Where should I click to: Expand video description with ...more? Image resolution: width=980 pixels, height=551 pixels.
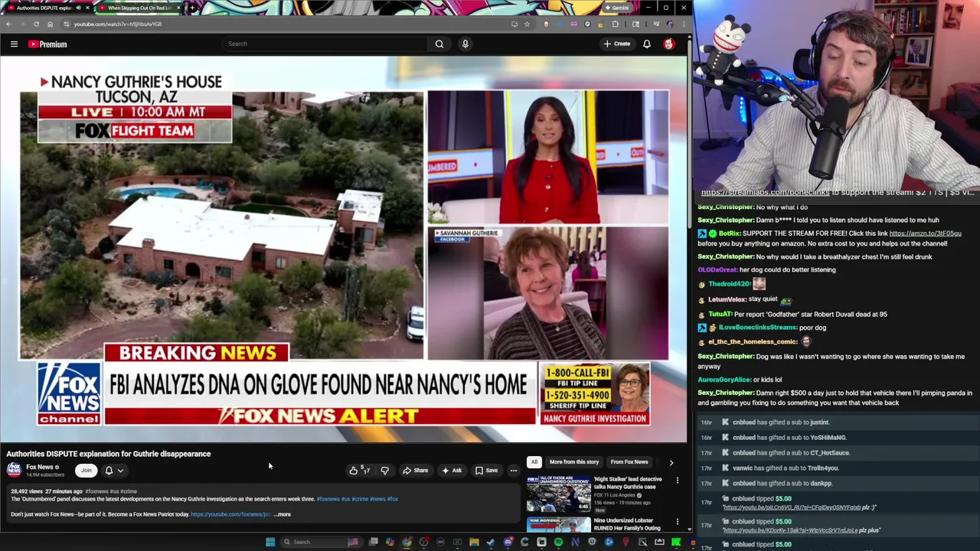click(x=283, y=514)
